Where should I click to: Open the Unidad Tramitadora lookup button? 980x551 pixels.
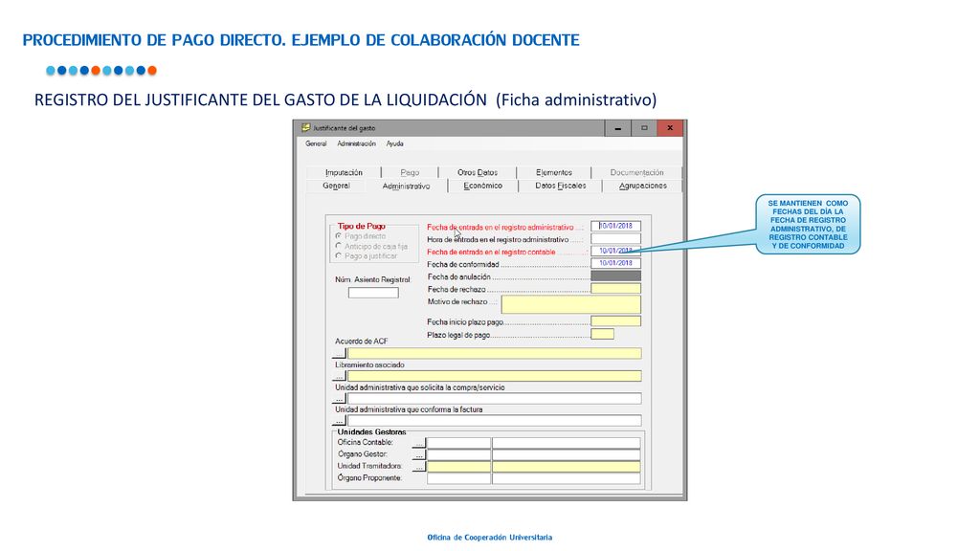[x=419, y=467]
